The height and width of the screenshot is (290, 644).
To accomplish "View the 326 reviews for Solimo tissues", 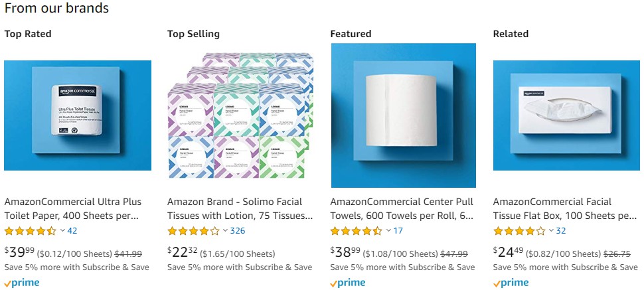I will (x=238, y=231).
